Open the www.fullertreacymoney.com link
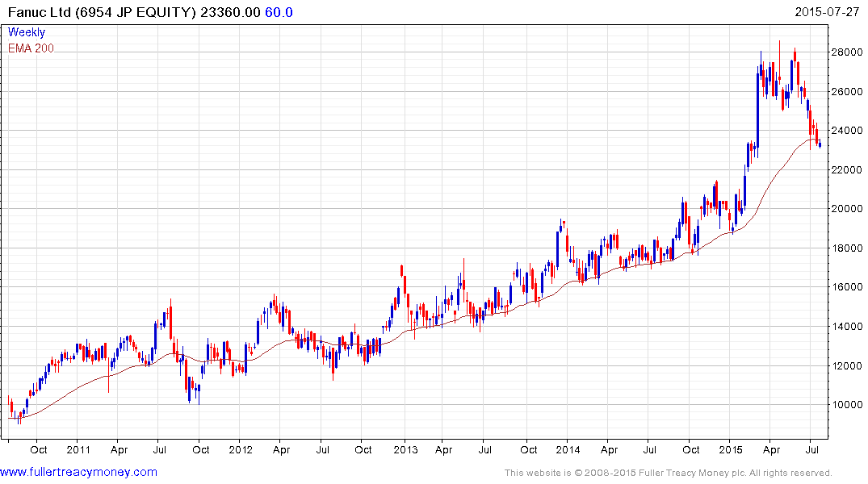The width and height of the screenshot is (868, 484). pyautogui.click(x=79, y=472)
